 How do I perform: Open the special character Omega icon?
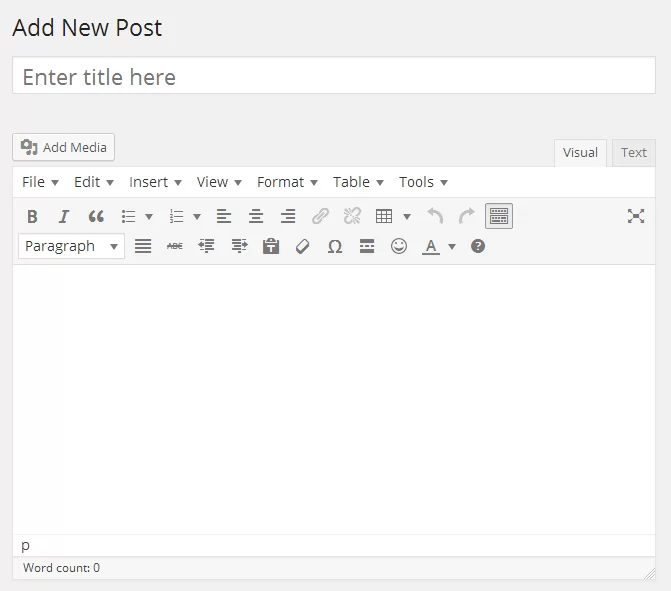coord(335,246)
